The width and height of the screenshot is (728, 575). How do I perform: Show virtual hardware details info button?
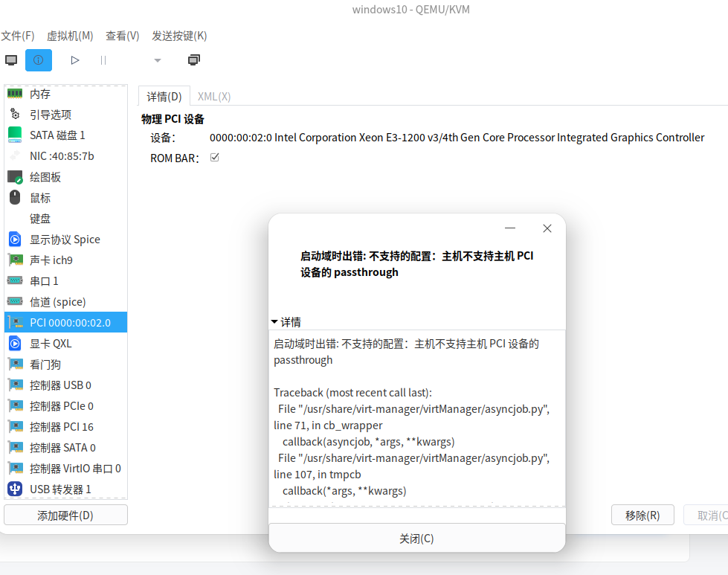point(39,60)
